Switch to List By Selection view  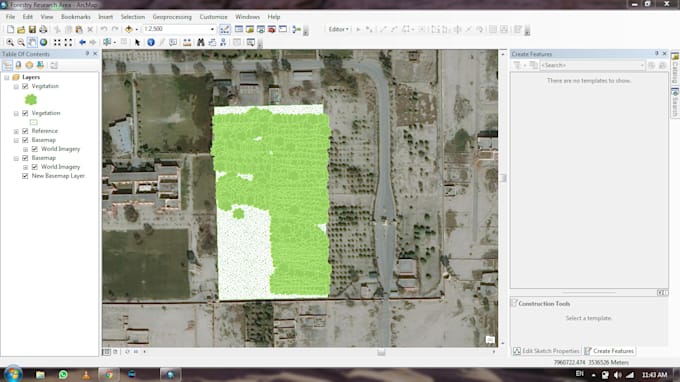[40, 65]
